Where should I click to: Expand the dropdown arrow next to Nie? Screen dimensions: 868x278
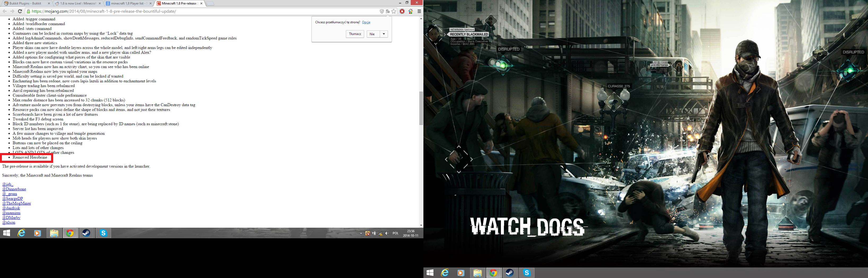pos(384,34)
